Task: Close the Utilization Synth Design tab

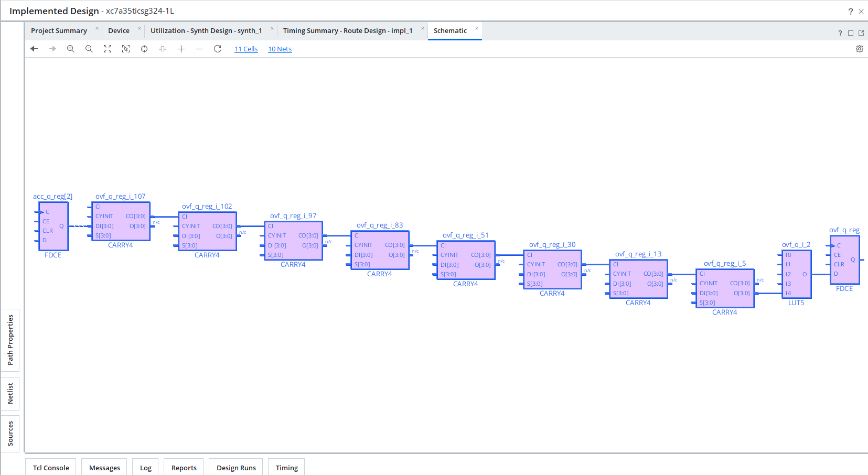Action: pyautogui.click(x=272, y=28)
